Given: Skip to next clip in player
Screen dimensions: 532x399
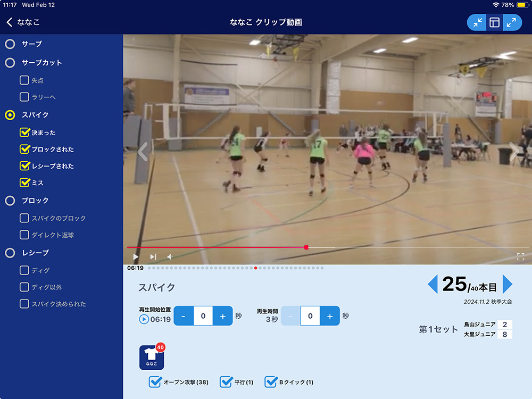Looking at the screenshot, I should tap(153, 256).
